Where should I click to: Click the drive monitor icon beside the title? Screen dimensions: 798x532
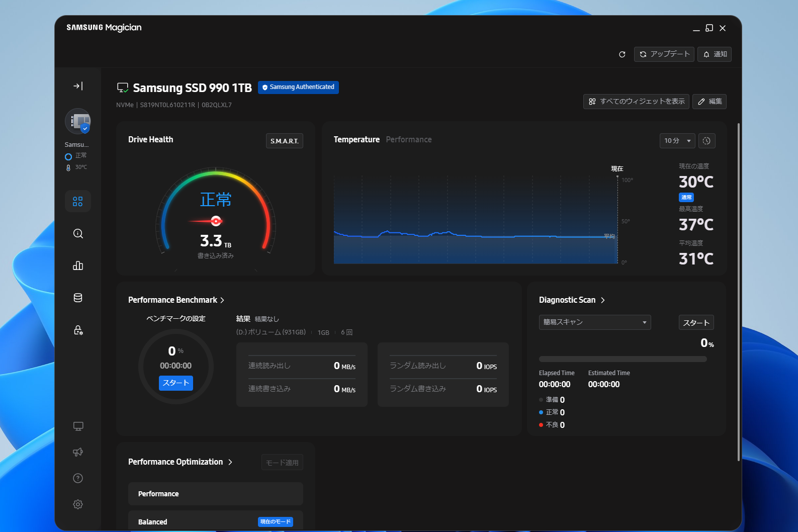point(123,88)
